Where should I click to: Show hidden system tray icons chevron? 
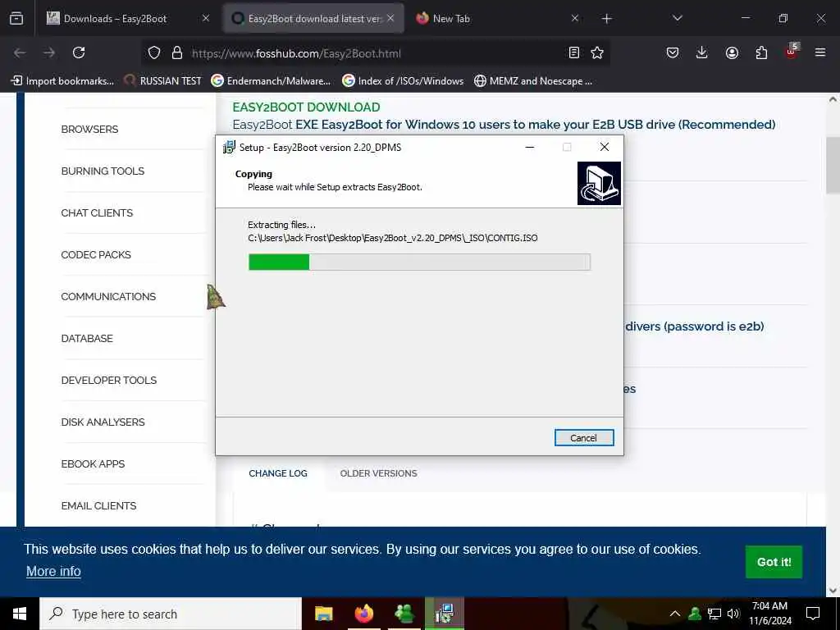(675, 614)
